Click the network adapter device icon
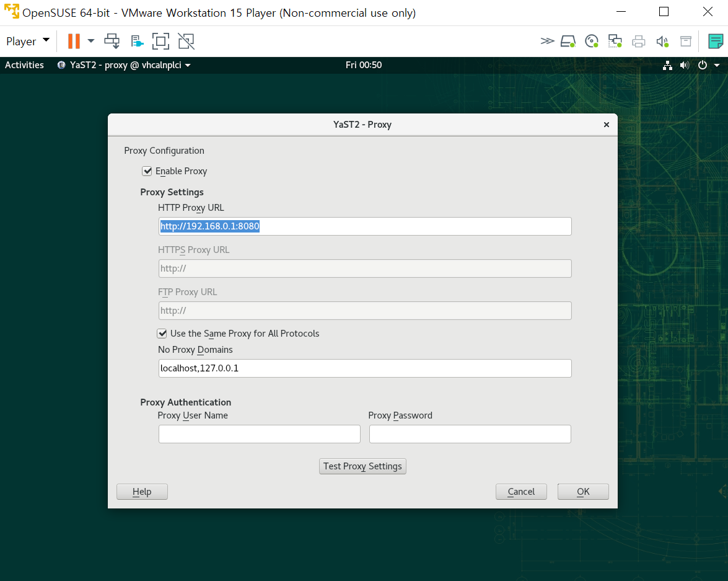This screenshot has width=728, height=581. click(615, 42)
